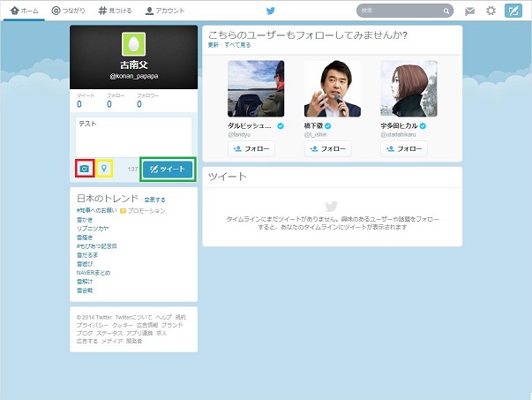Click the 開発者 footer link

134,341
